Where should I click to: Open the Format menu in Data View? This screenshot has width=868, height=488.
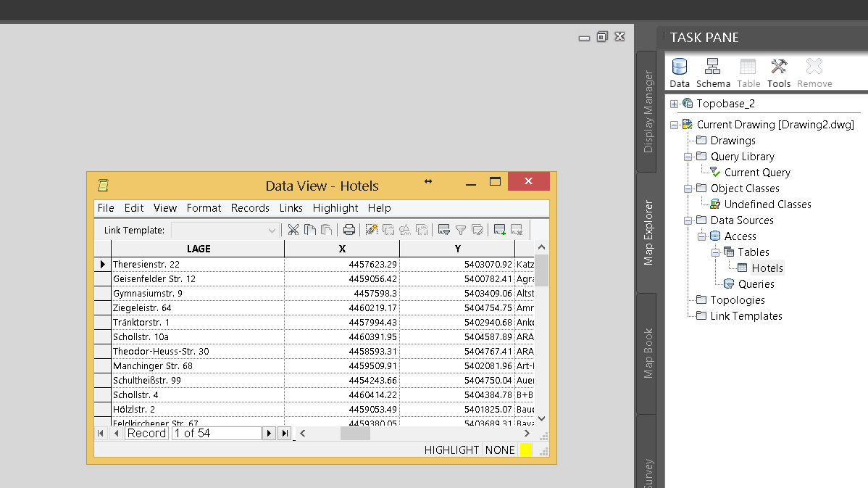[204, 208]
